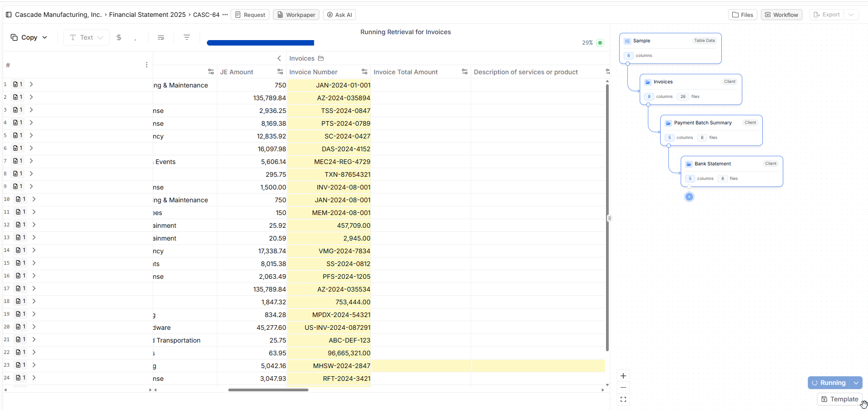
Task: Open the filter icon in toolbar
Action: (187, 37)
